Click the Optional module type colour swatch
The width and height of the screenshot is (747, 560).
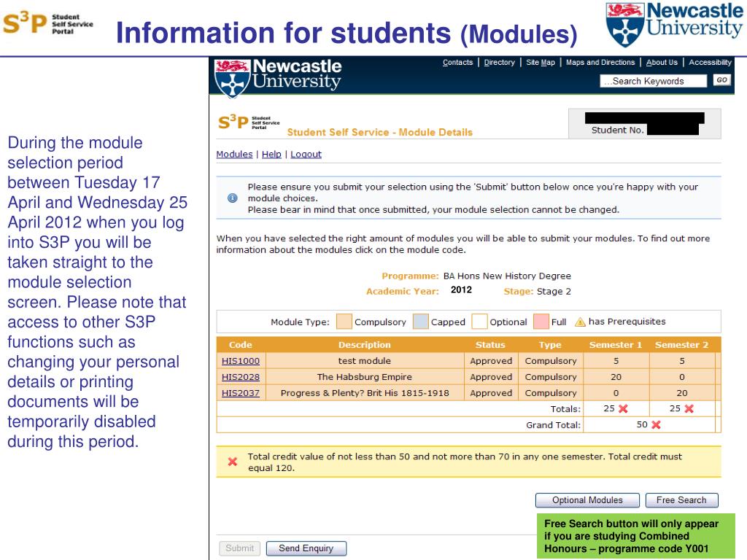click(x=479, y=322)
